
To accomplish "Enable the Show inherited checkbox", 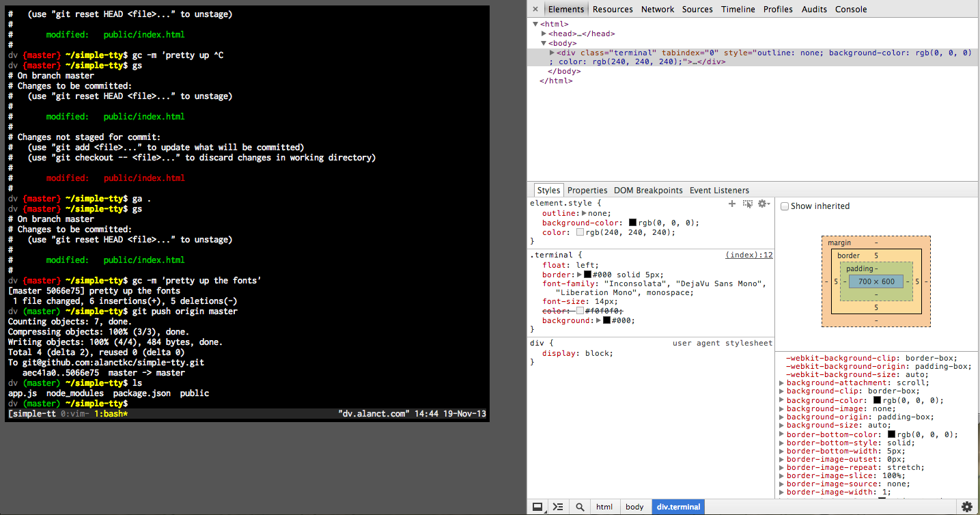I will [785, 206].
